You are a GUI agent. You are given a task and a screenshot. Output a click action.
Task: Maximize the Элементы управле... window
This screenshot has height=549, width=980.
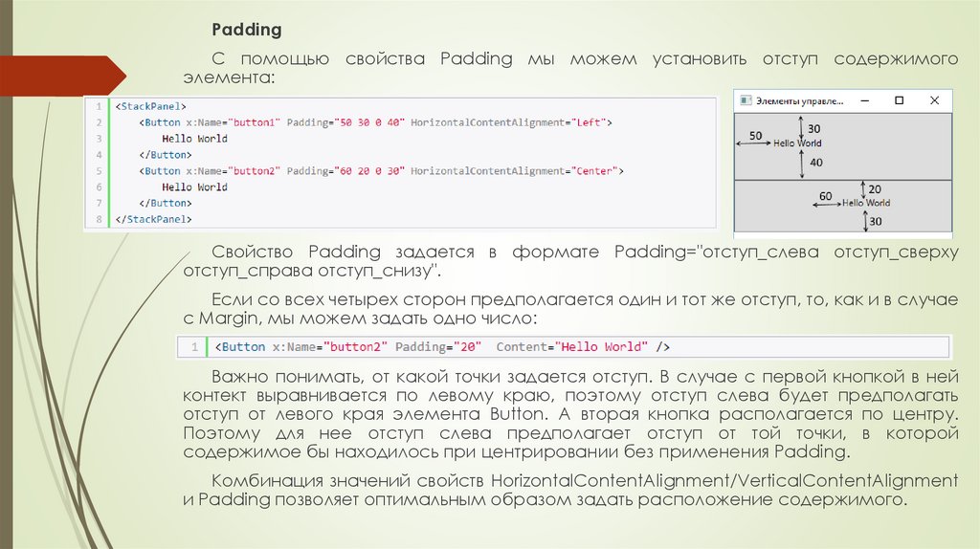(x=900, y=100)
